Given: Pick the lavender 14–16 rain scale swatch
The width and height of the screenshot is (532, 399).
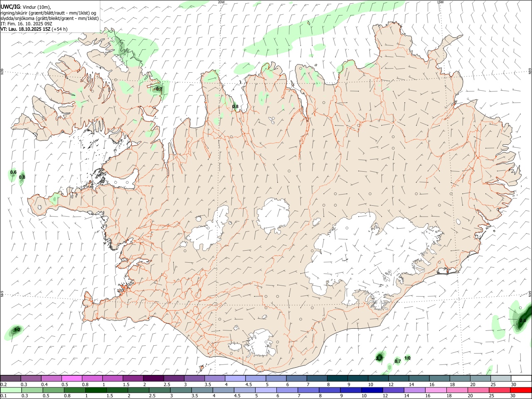Looking at the screenshot, I should click(x=415, y=390).
